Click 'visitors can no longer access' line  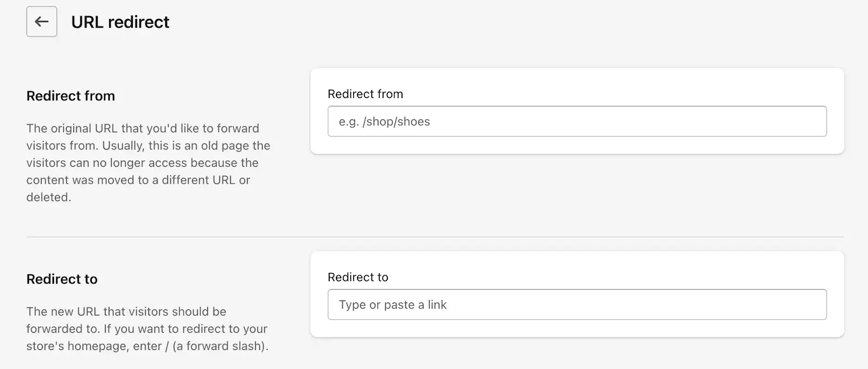pos(142,163)
